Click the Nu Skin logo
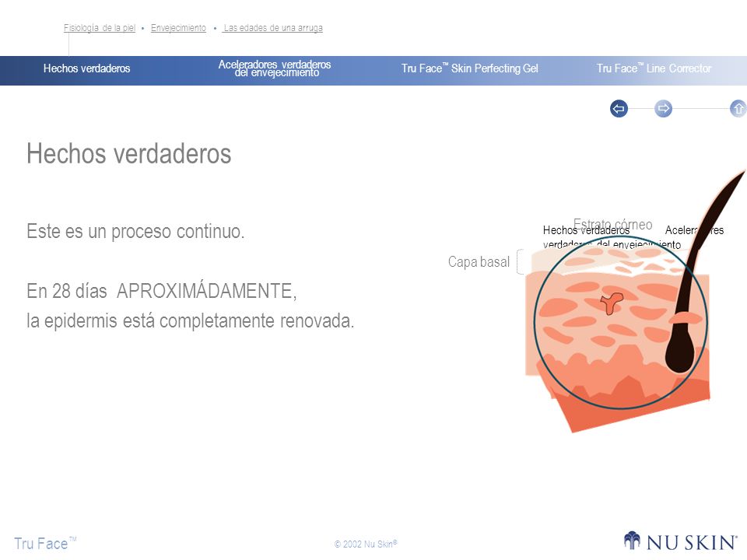The width and height of the screenshot is (747, 560). (680, 541)
